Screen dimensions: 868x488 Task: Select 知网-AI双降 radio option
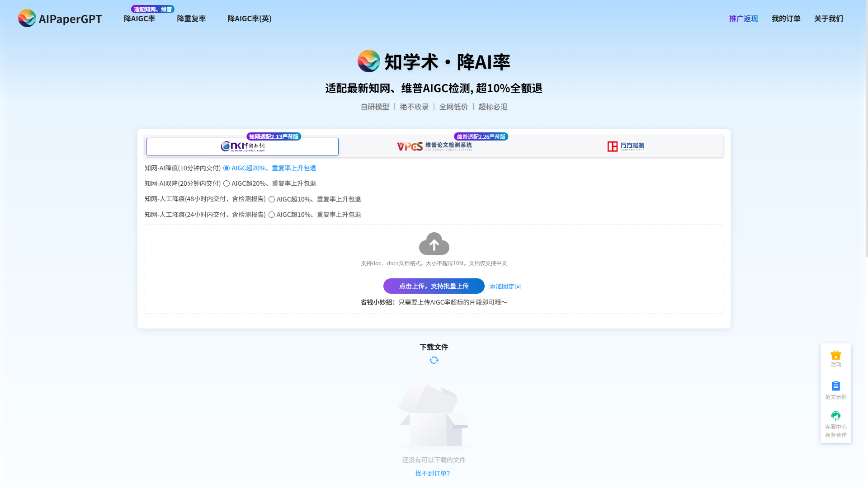coord(226,183)
